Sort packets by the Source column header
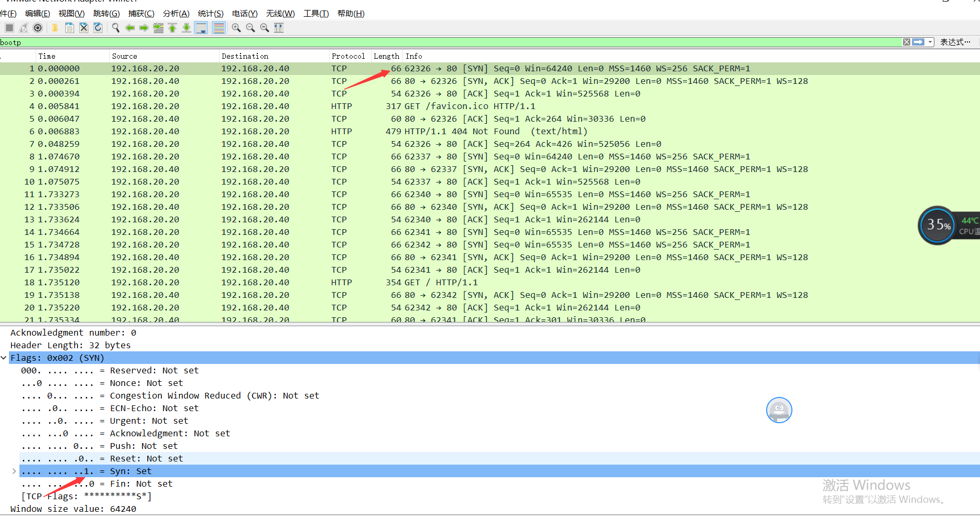The image size is (980, 516). click(164, 56)
